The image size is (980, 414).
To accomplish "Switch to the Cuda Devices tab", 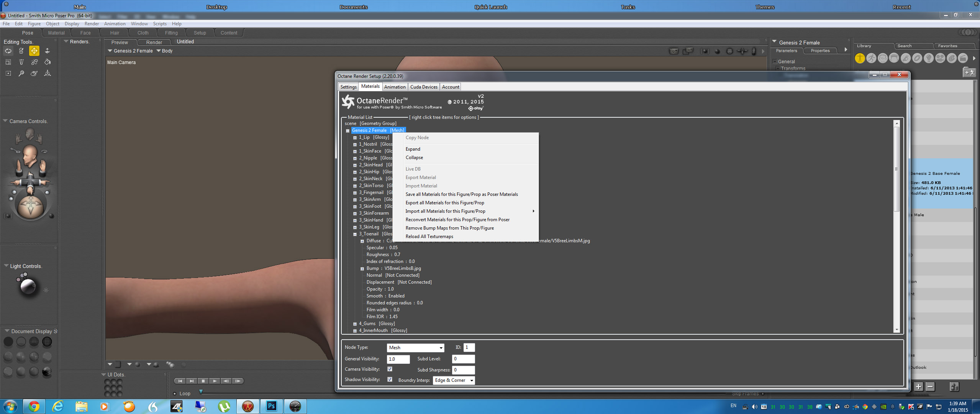I will 424,87.
